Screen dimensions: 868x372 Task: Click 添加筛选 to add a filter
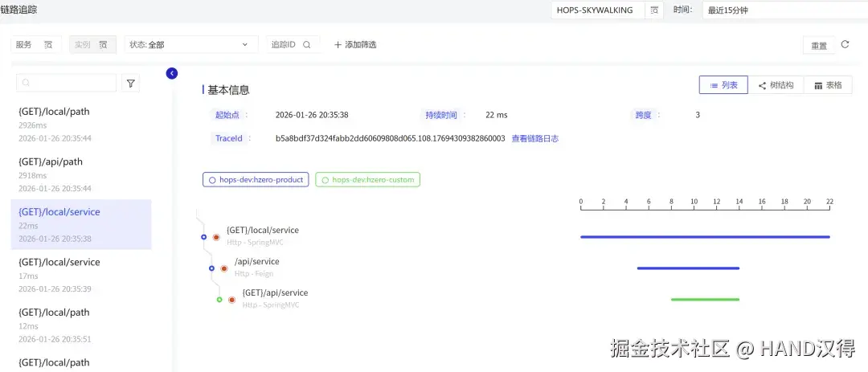(x=355, y=45)
